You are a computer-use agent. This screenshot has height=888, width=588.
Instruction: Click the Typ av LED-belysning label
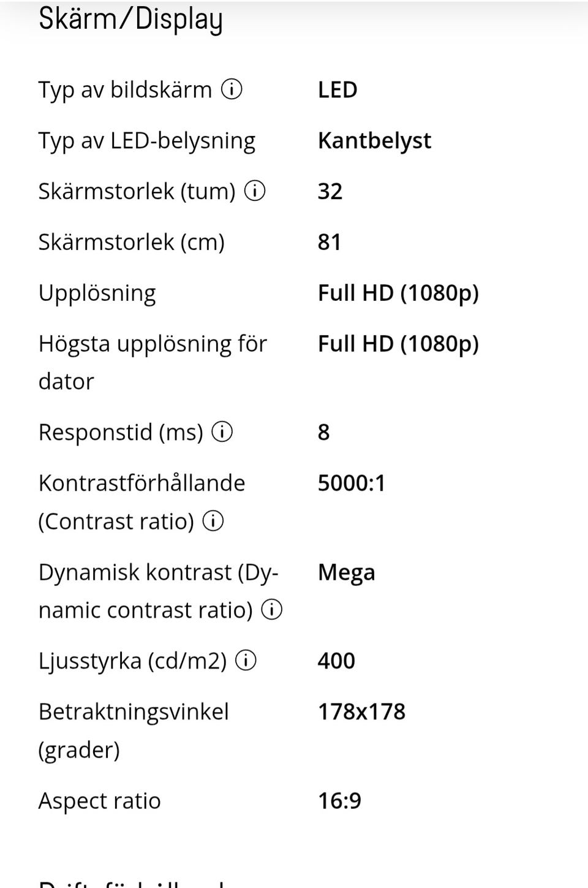tap(147, 141)
